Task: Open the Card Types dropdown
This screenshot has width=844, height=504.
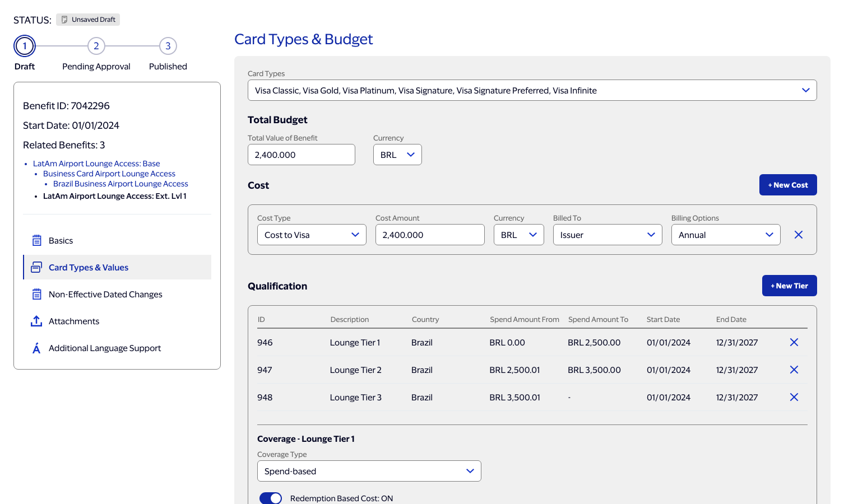Action: [x=532, y=90]
